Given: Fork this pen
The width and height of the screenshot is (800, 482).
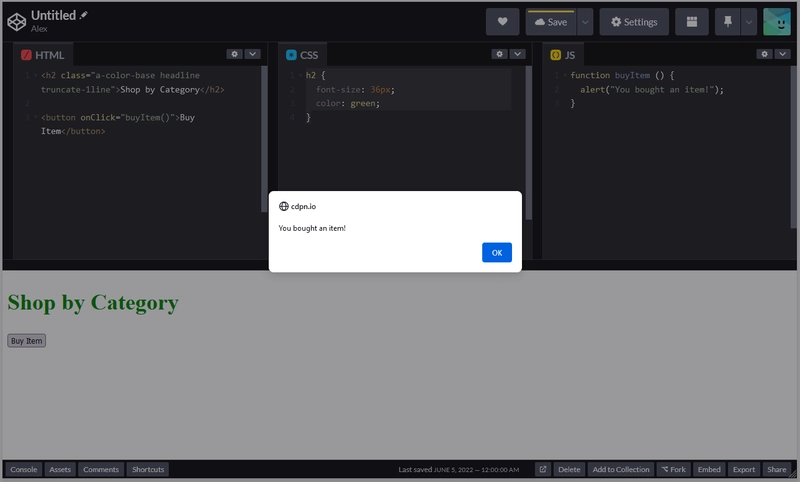Looking at the screenshot, I should [x=673, y=469].
